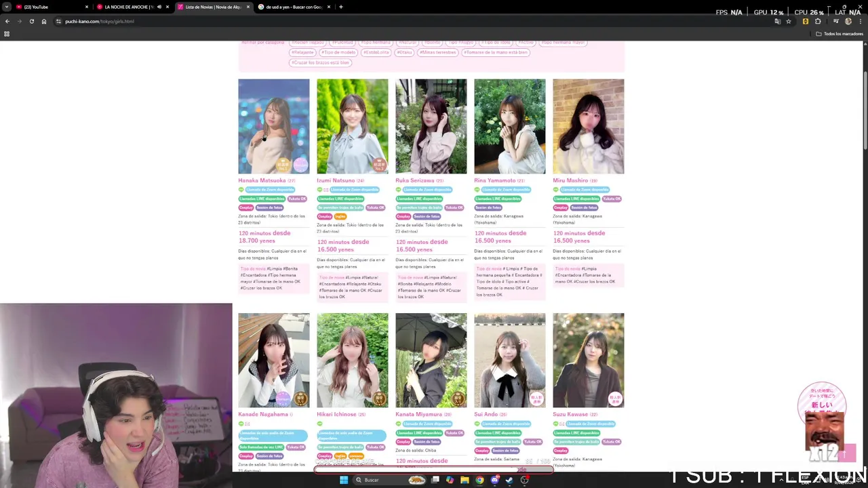Viewport: 868px width, 488px height.
Task: Open Kanata Miyamura's umbrella photo
Action: (431, 360)
